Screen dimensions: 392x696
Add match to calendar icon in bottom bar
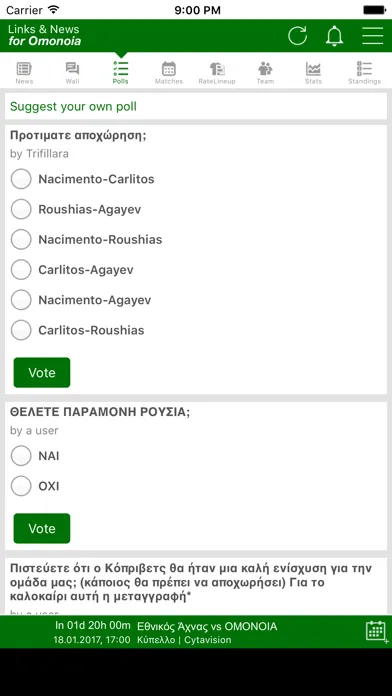(376, 631)
